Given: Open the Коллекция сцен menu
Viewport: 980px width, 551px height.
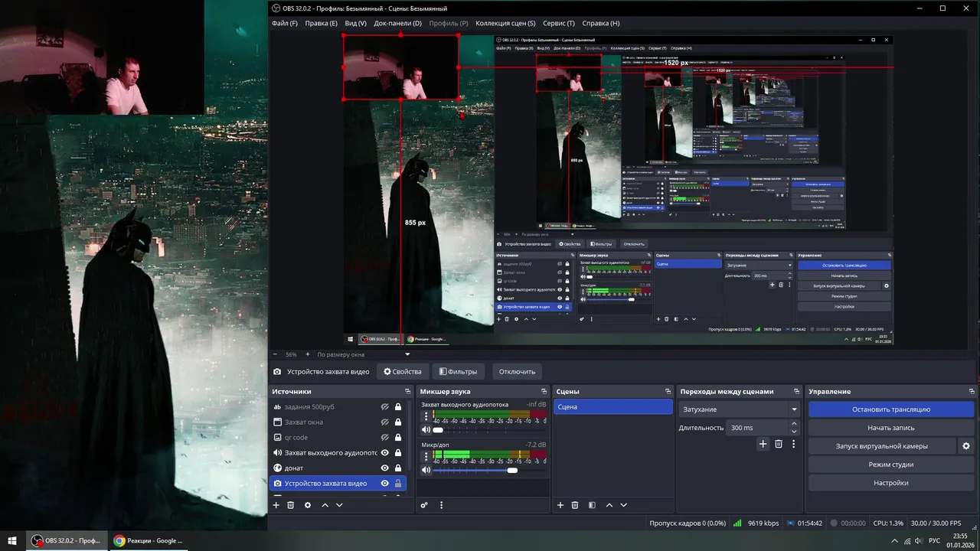Looking at the screenshot, I should (505, 23).
